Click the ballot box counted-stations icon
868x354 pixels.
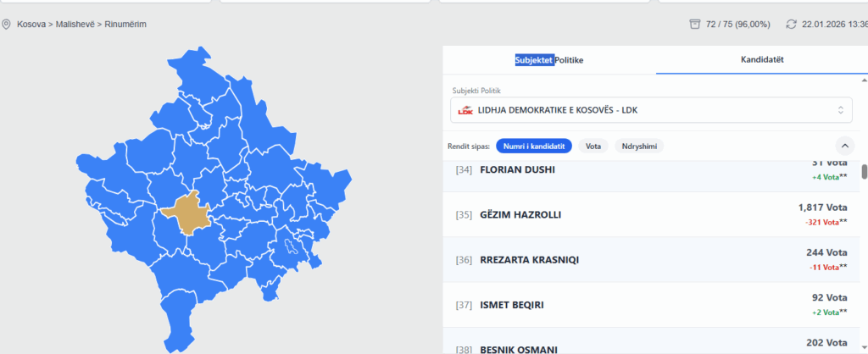pyautogui.click(x=695, y=25)
